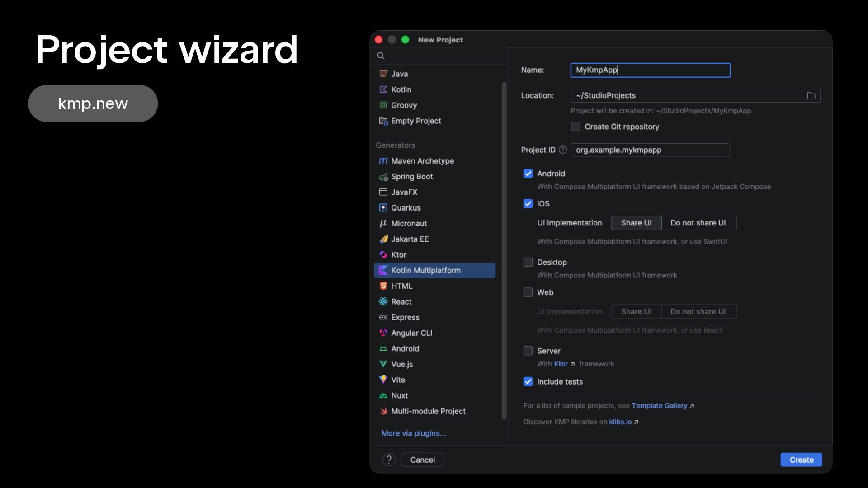Select Web Do not share UI option
Image resolution: width=868 pixels, height=488 pixels.
[698, 312]
